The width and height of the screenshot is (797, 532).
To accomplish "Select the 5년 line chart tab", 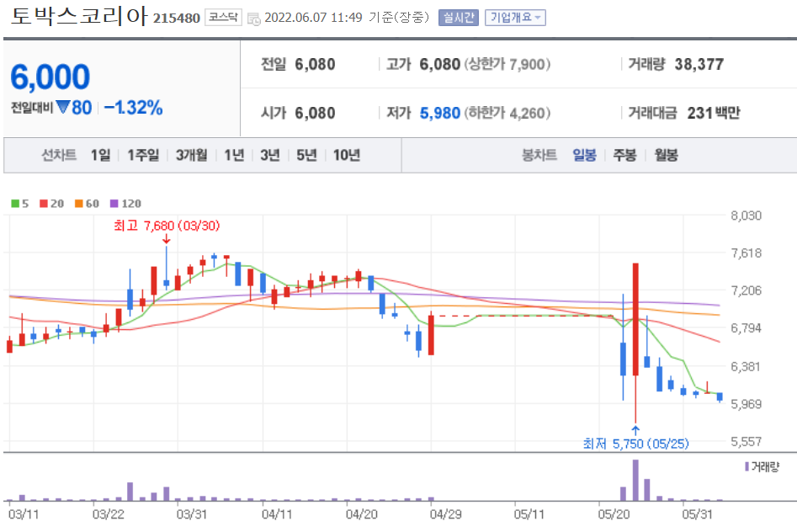I will pos(306,155).
